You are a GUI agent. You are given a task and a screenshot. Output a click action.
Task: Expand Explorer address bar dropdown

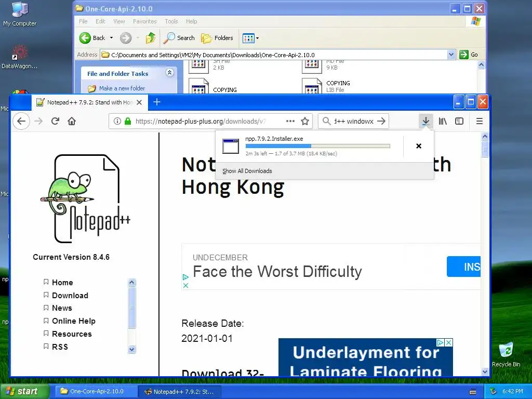tap(451, 54)
